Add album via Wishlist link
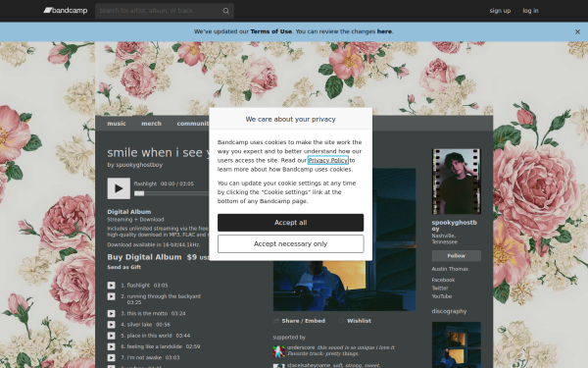 click(359, 321)
